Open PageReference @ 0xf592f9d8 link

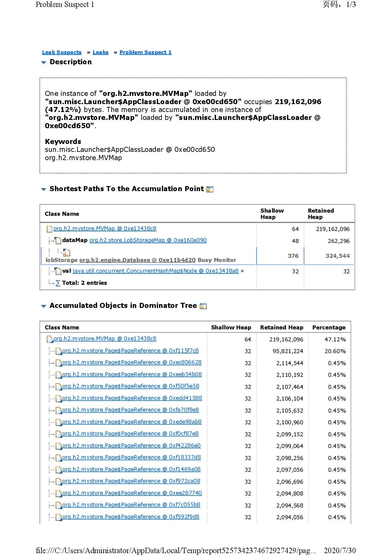[131, 517]
